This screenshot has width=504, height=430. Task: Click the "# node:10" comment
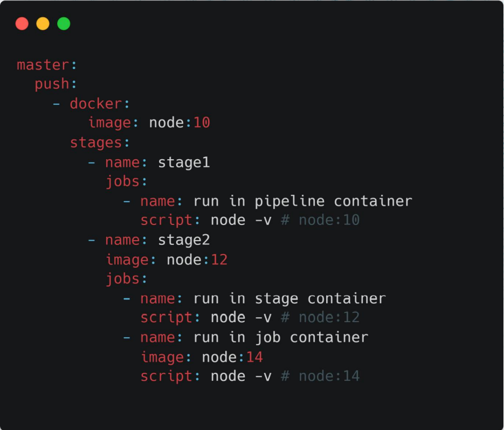pyautogui.click(x=320, y=221)
